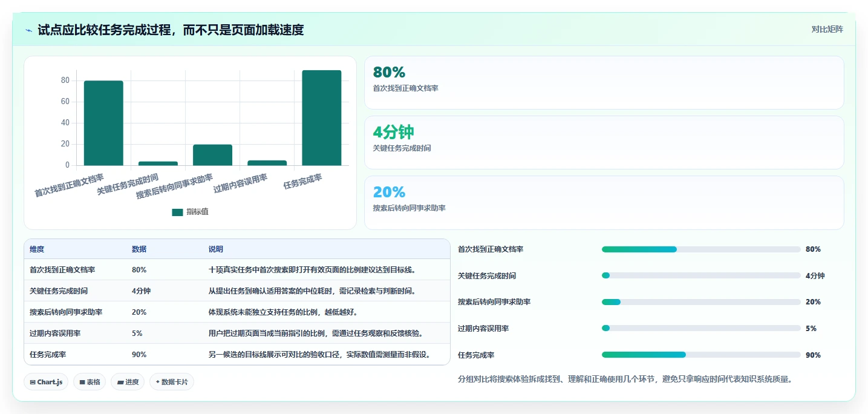Viewport: 868px width, 414px height.
Task: Select the 任务完成率 table row name
Action: tap(48, 355)
